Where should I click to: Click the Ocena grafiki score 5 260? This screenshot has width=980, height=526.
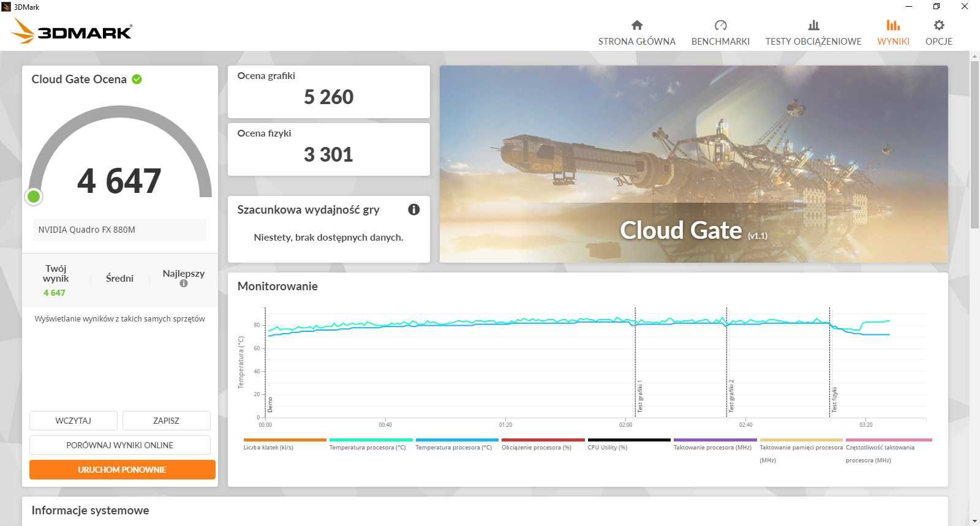click(329, 97)
